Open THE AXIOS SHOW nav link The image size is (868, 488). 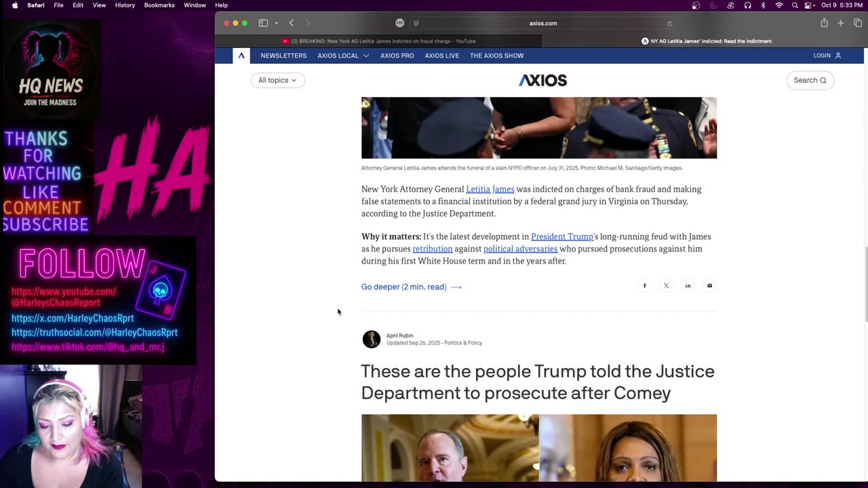[496, 56]
